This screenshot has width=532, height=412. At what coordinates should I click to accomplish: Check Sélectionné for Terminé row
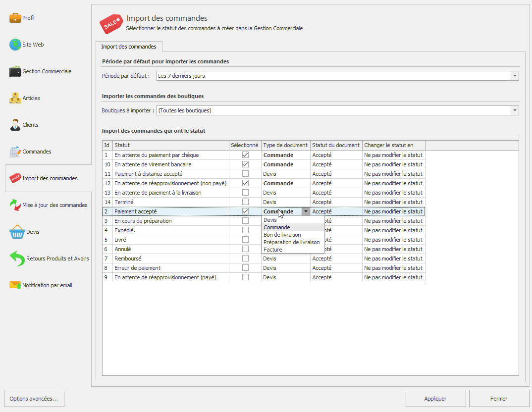(245, 202)
